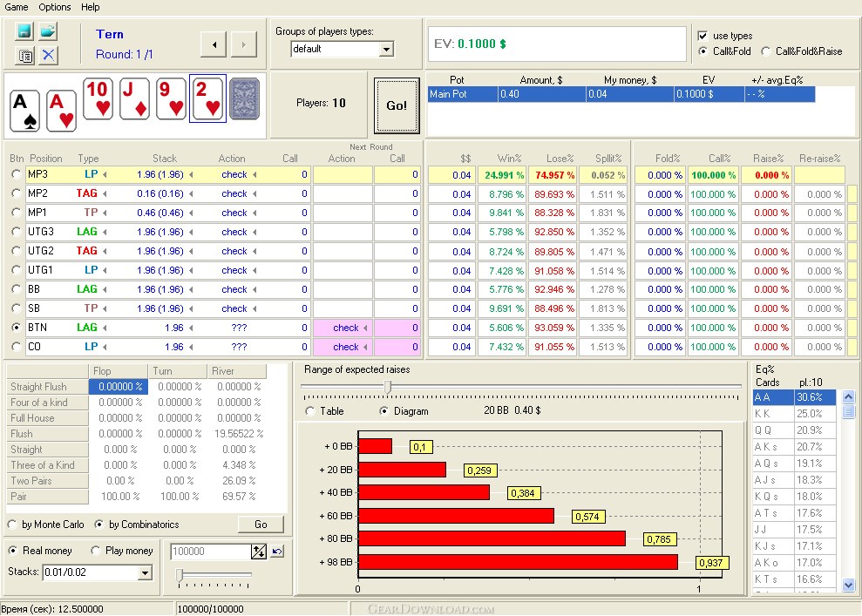Change CO next round action arrow
The height and width of the screenshot is (616, 862).
365,348
